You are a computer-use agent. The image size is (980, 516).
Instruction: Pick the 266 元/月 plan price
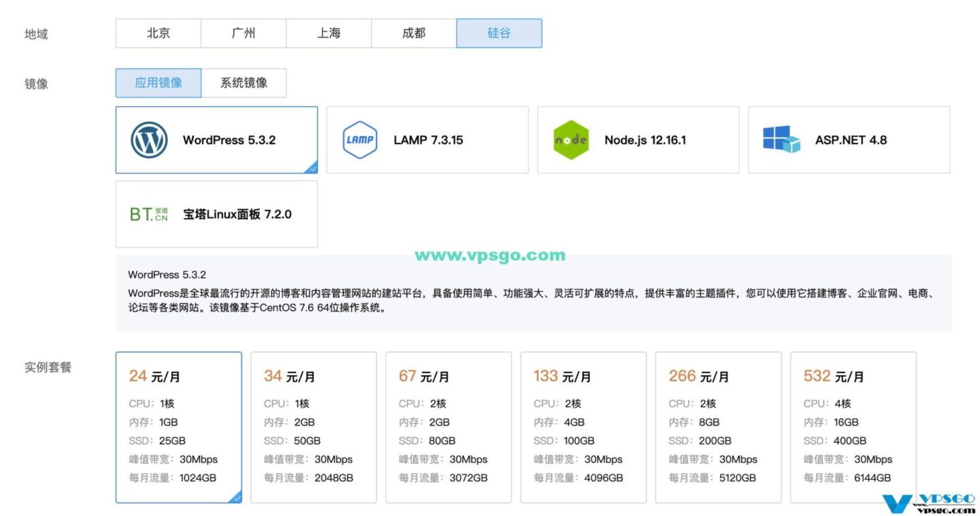699,376
